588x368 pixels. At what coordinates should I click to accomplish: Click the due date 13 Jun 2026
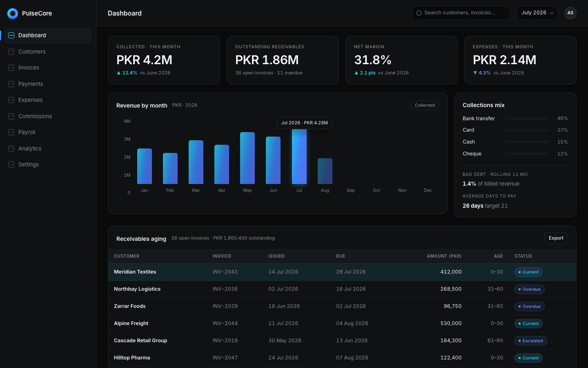(352, 341)
